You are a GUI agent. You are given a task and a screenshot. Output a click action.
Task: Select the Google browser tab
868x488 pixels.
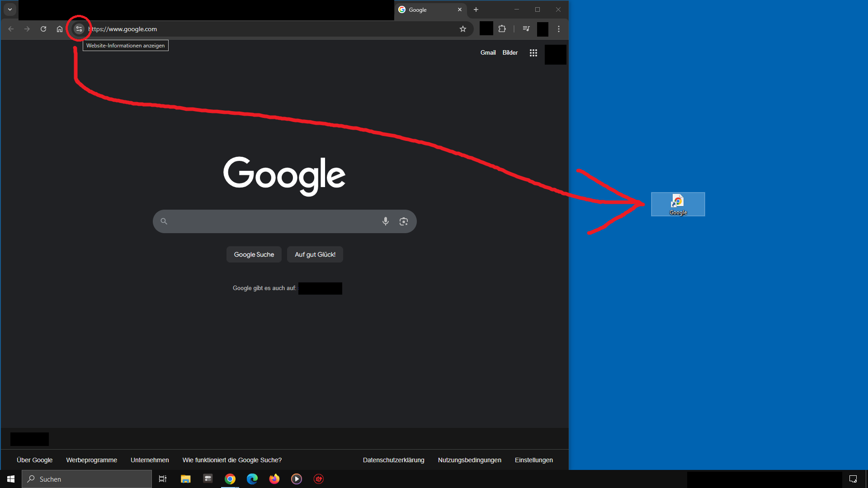(x=425, y=10)
